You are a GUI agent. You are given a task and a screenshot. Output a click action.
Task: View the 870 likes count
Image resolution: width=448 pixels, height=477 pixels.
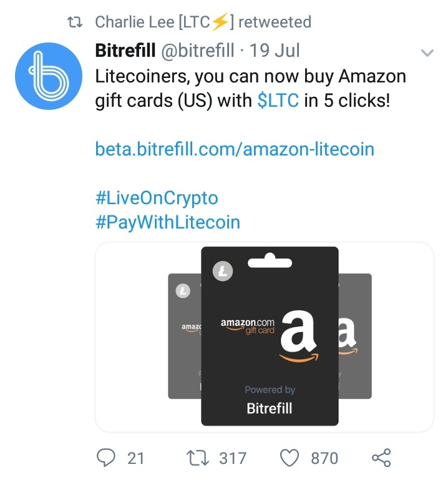(x=324, y=458)
